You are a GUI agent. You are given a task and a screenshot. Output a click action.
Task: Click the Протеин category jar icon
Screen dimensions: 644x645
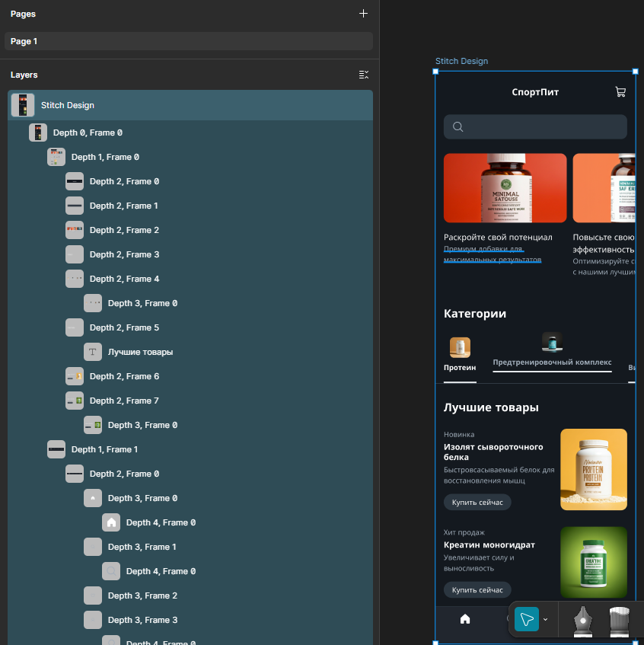tap(460, 347)
